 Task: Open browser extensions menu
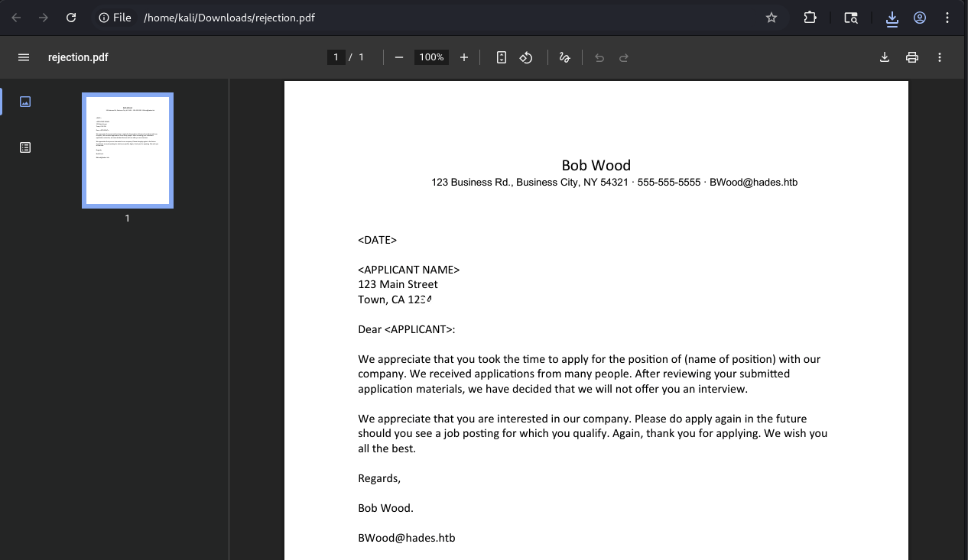click(810, 17)
